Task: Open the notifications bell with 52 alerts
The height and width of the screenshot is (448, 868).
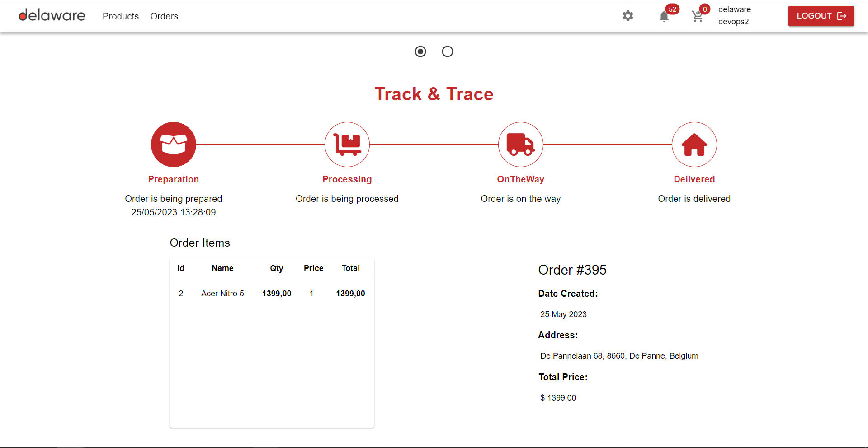Action: coord(664,17)
